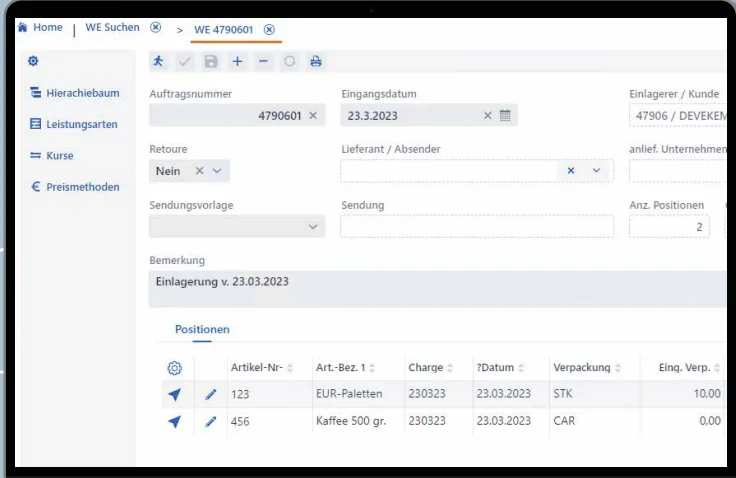The width and height of the screenshot is (736, 478).
Task: Click navigate arrow for EUR-Paletten row
Action: 175,394
